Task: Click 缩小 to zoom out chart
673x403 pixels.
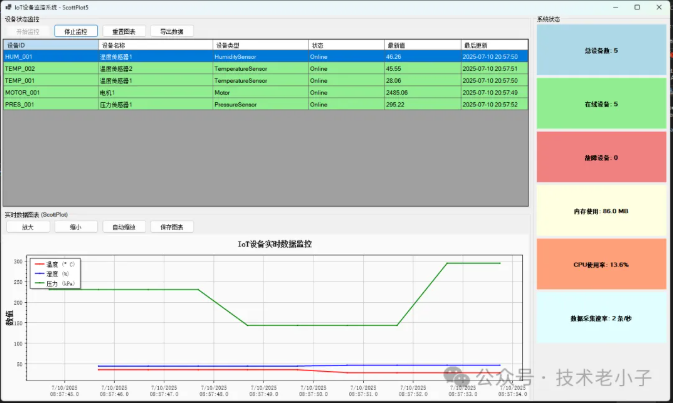Action: coord(76,227)
